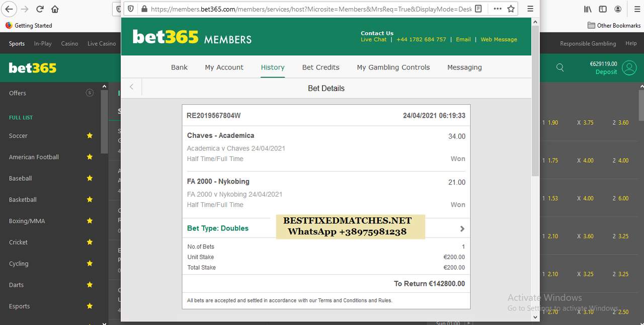Open the Firefox Library icon
Image resolution: width=644 pixels, height=325 pixels.
[x=588, y=9]
